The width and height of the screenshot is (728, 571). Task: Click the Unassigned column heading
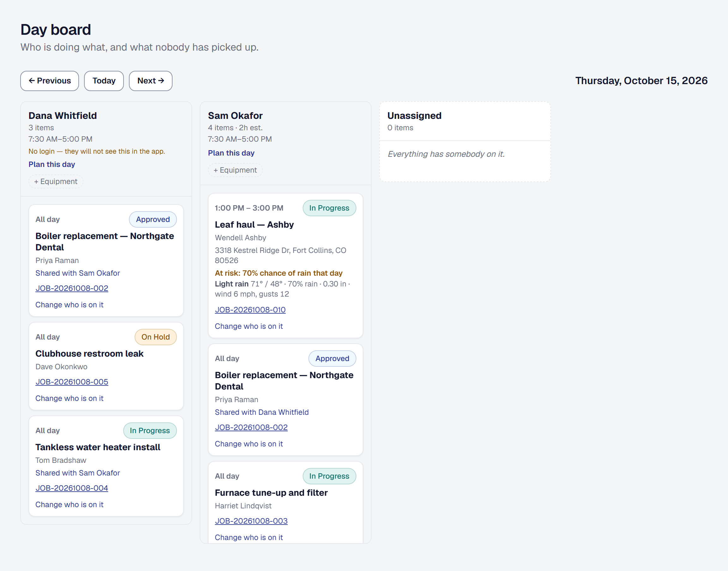[x=414, y=116]
